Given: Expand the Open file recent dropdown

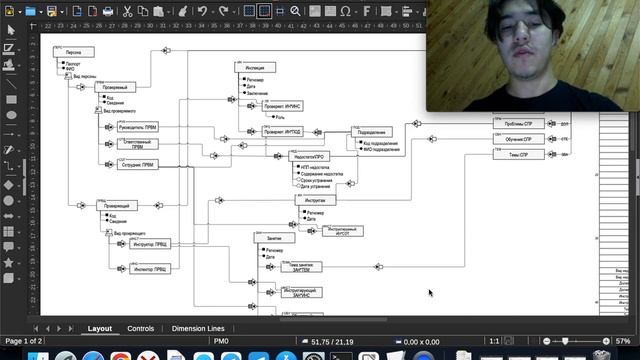Looking at the screenshot, I should point(41,12).
